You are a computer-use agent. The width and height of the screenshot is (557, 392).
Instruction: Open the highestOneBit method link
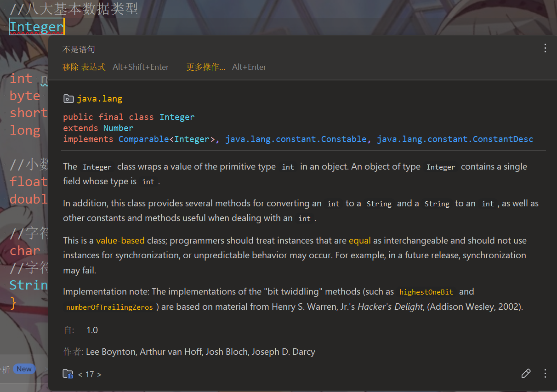tap(426, 292)
